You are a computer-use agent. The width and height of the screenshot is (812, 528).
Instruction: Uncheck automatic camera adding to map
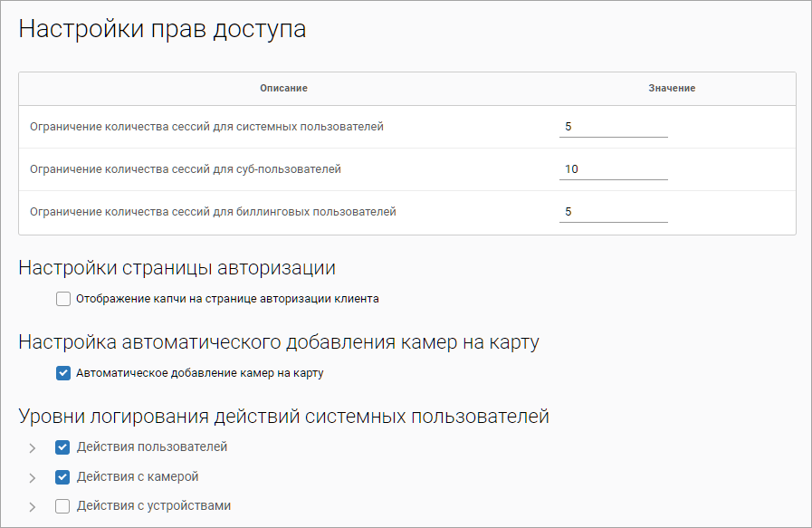click(x=63, y=372)
